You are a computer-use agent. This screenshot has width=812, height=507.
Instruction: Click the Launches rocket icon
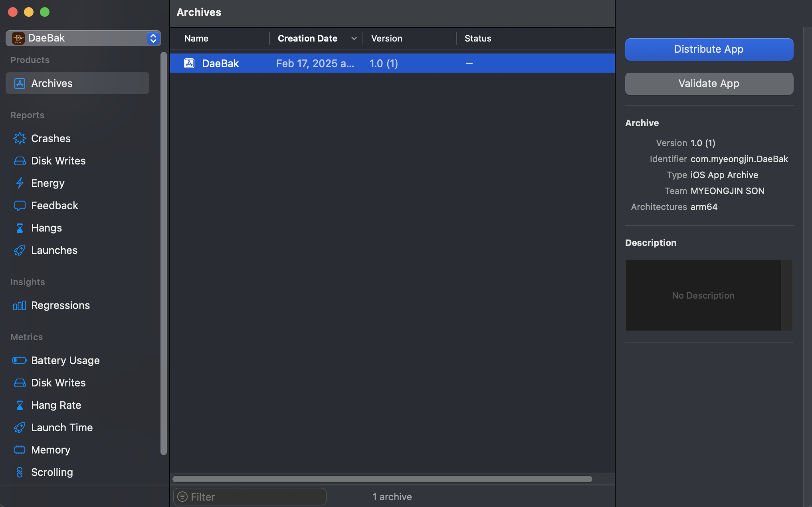[x=20, y=250]
